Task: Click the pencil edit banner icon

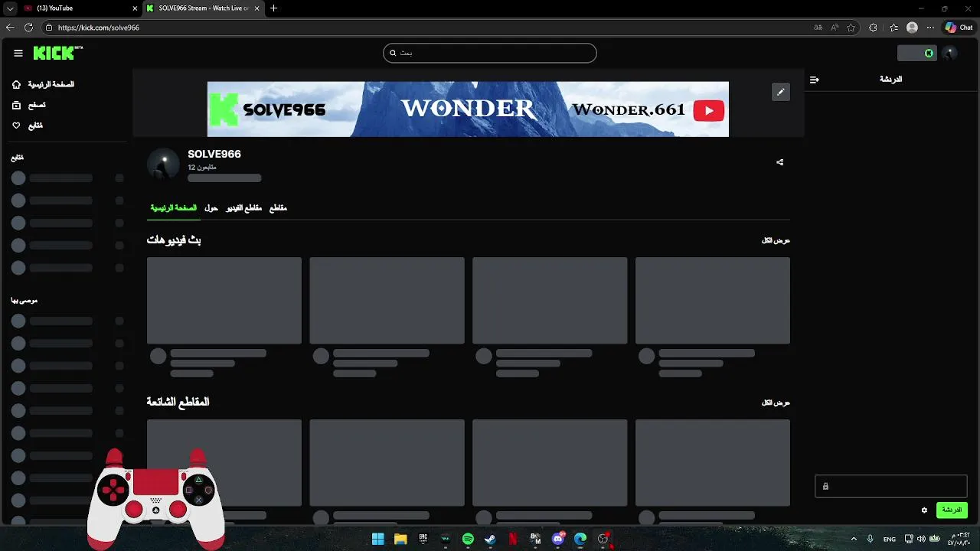Action: (780, 92)
